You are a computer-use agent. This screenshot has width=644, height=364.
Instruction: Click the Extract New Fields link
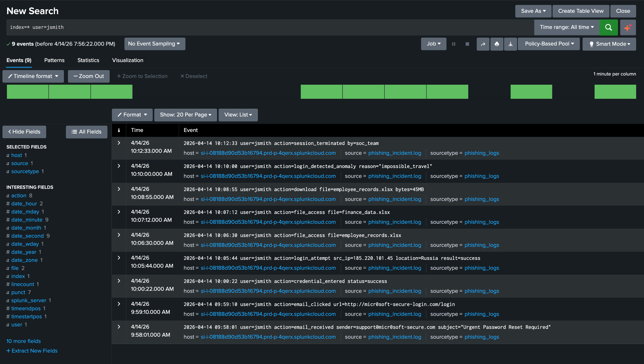pyautogui.click(x=32, y=351)
